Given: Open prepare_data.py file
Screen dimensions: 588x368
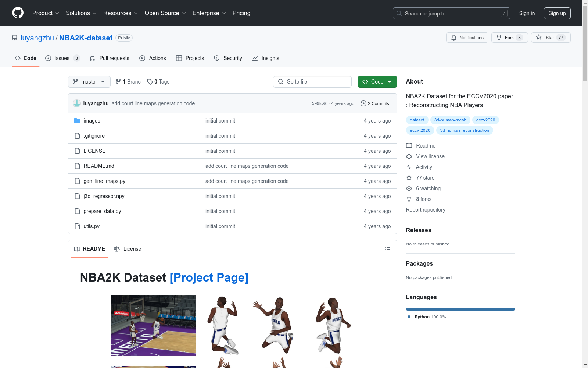Looking at the screenshot, I should pos(102,211).
